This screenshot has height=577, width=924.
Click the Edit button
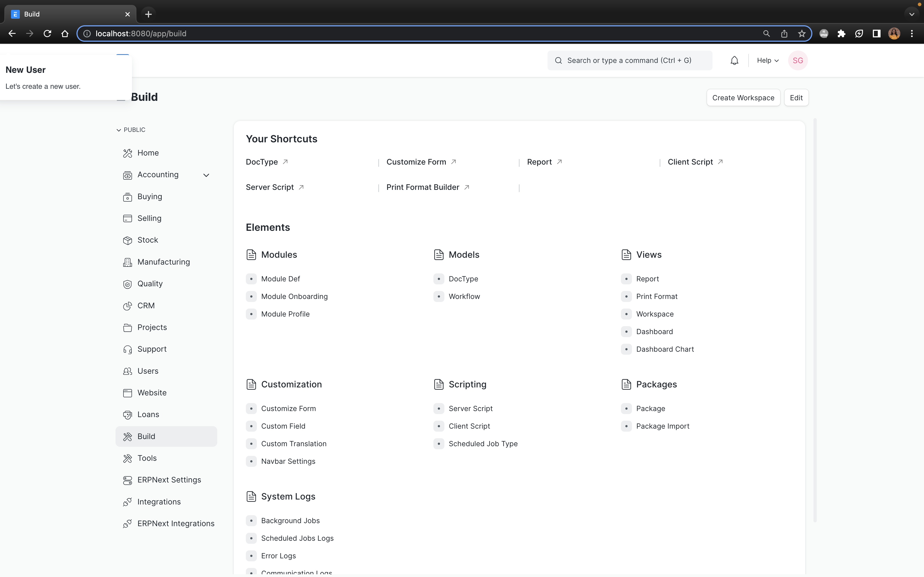(796, 98)
